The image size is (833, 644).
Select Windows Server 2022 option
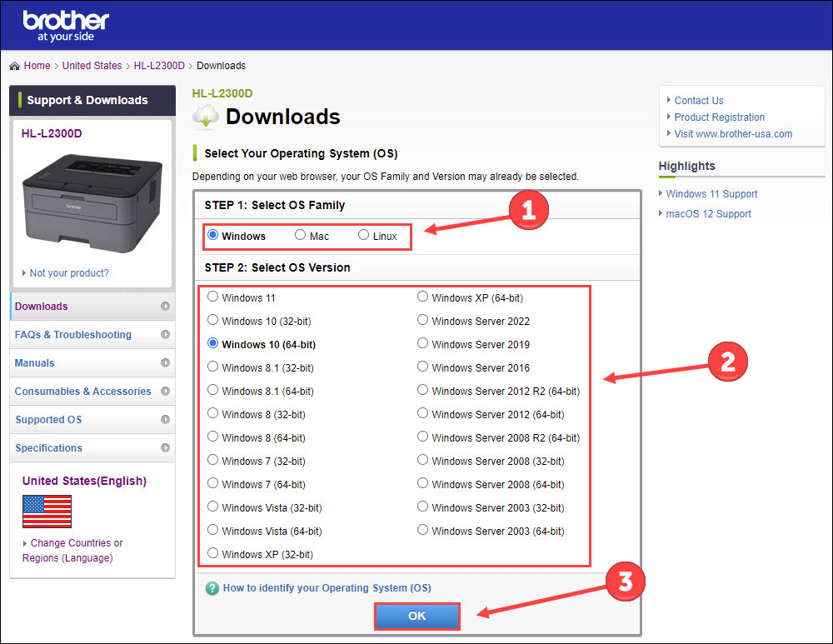click(423, 321)
